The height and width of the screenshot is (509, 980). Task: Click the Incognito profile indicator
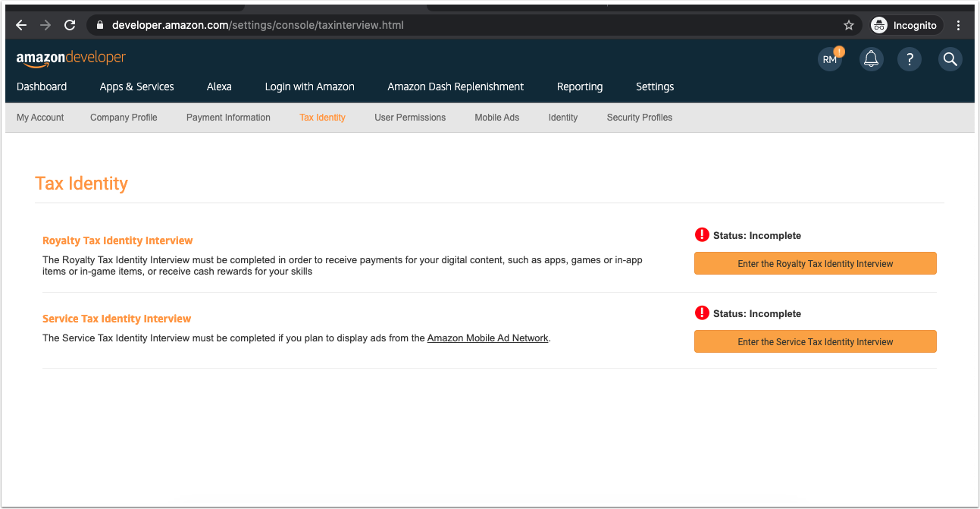pos(905,25)
